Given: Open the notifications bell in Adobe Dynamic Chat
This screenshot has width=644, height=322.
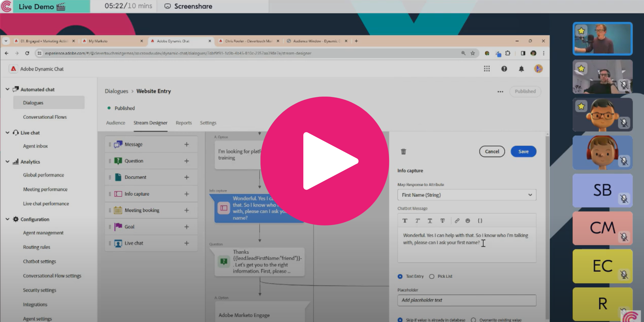Looking at the screenshot, I should click(521, 69).
